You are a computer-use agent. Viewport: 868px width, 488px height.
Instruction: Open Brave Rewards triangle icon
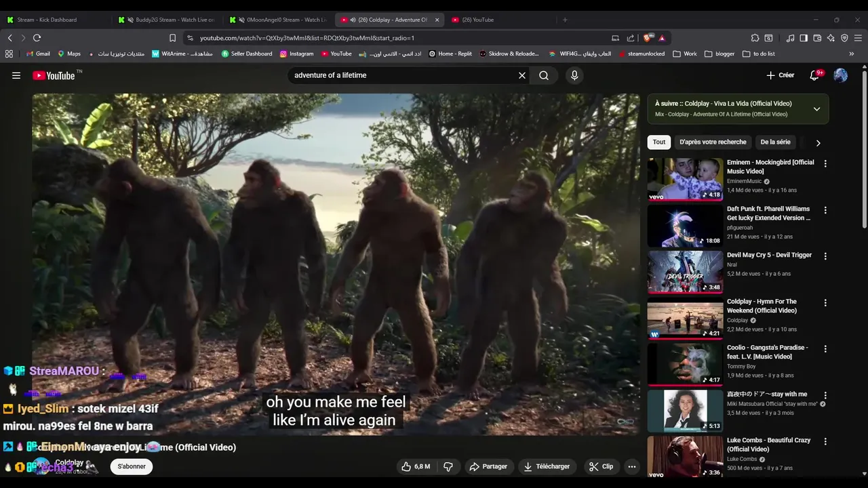[x=662, y=38]
